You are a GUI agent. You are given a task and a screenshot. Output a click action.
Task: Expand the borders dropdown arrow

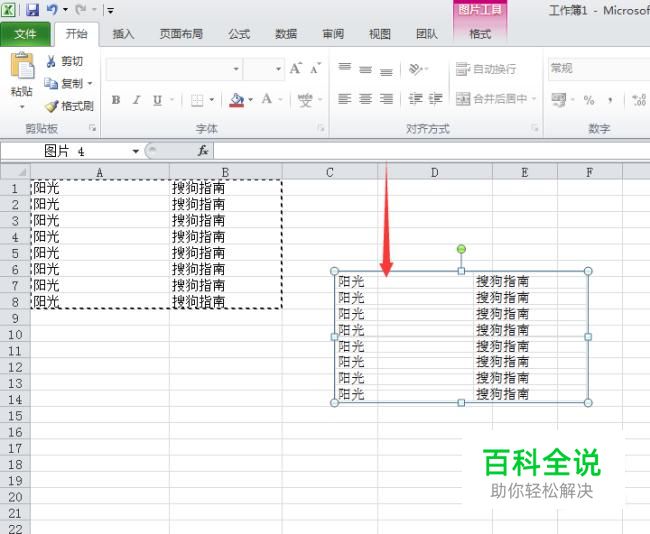211,100
